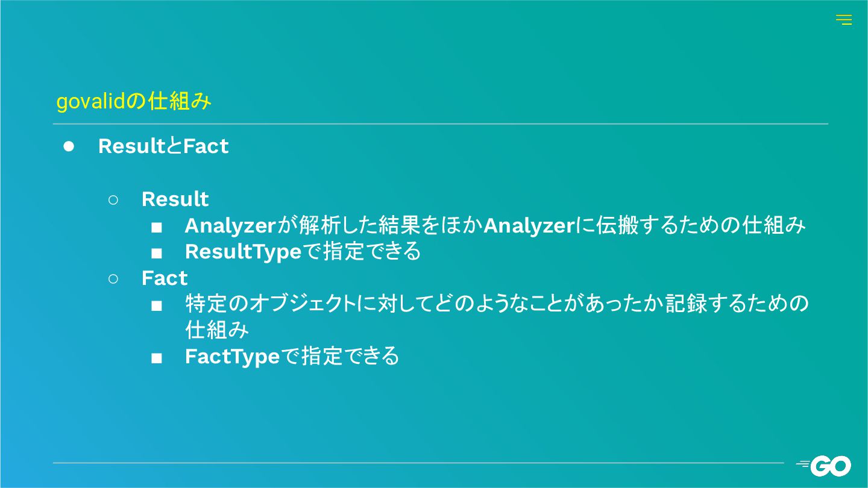Viewport: 868px width, 488px height.
Task: Click the Result sub-heading
Action: pyautogui.click(x=175, y=199)
